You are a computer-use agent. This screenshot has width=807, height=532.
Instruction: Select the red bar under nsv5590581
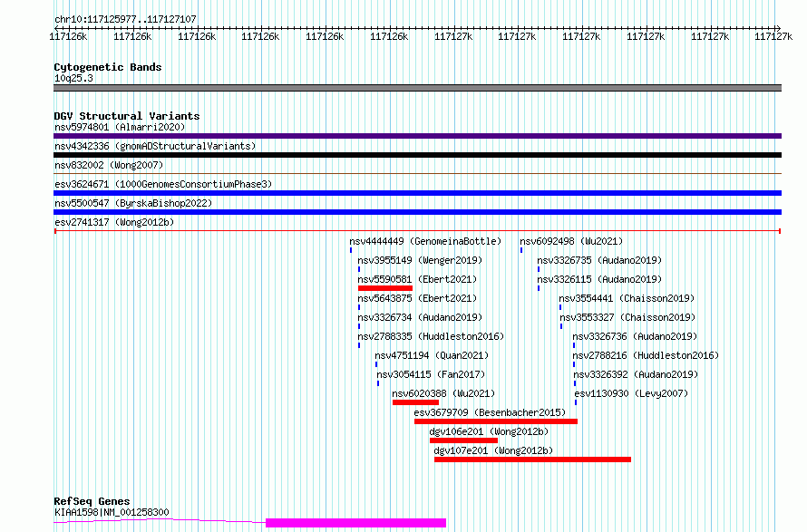tap(385, 288)
